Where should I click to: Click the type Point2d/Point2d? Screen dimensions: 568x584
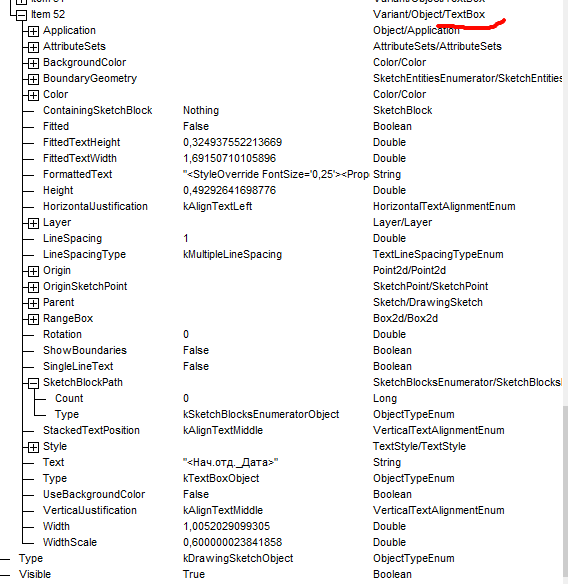point(409,271)
